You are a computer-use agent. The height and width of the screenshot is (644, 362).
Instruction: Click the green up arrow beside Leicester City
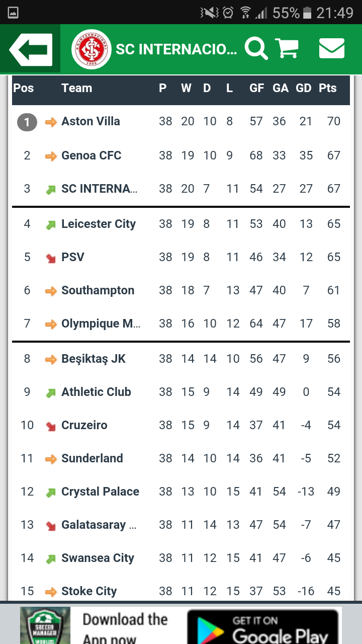click(x=51, y=225)
